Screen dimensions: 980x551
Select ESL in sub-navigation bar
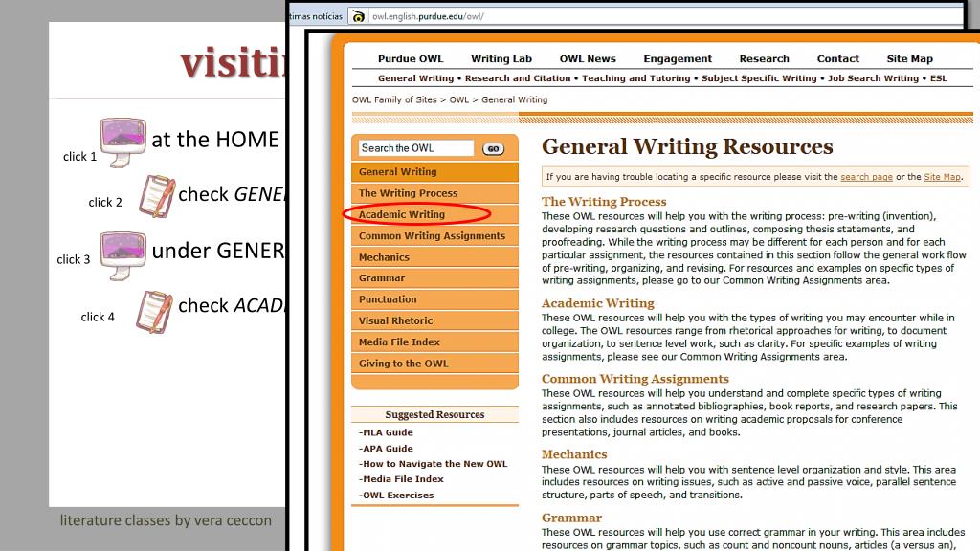click(938, 78)
